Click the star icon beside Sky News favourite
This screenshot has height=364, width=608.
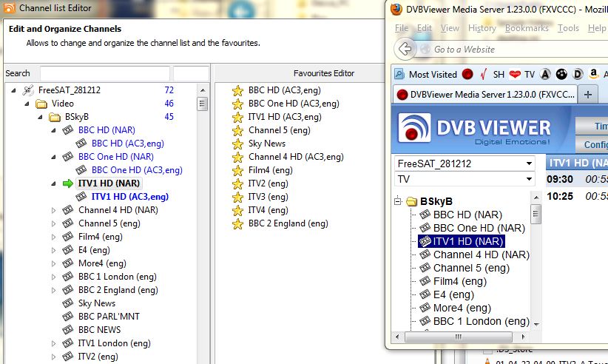tap(237, 144)
